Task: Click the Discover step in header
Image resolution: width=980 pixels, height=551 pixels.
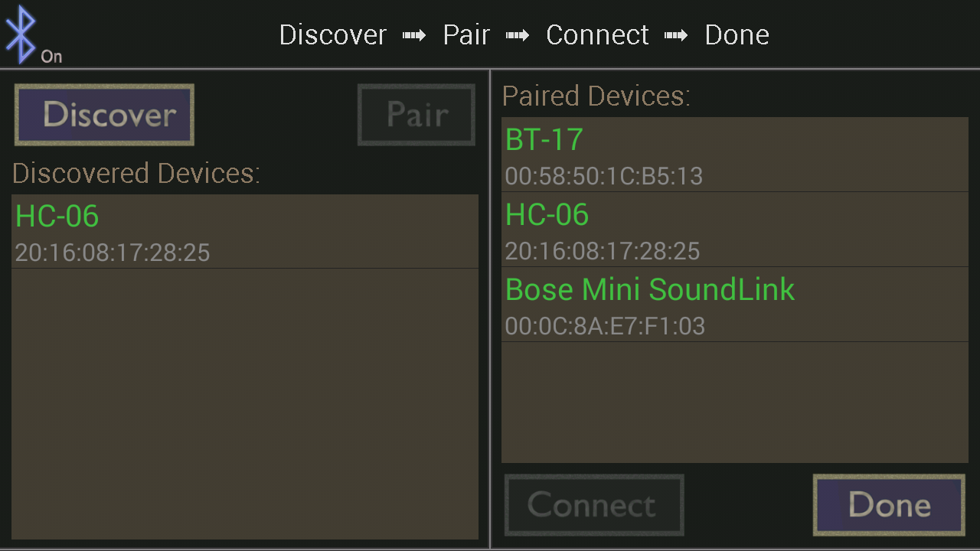Action: click(333, 35)
